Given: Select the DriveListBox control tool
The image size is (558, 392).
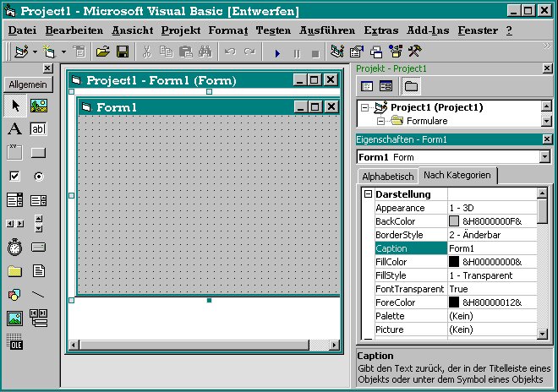Looking at the screenshot, I should [x=38, y=247].
